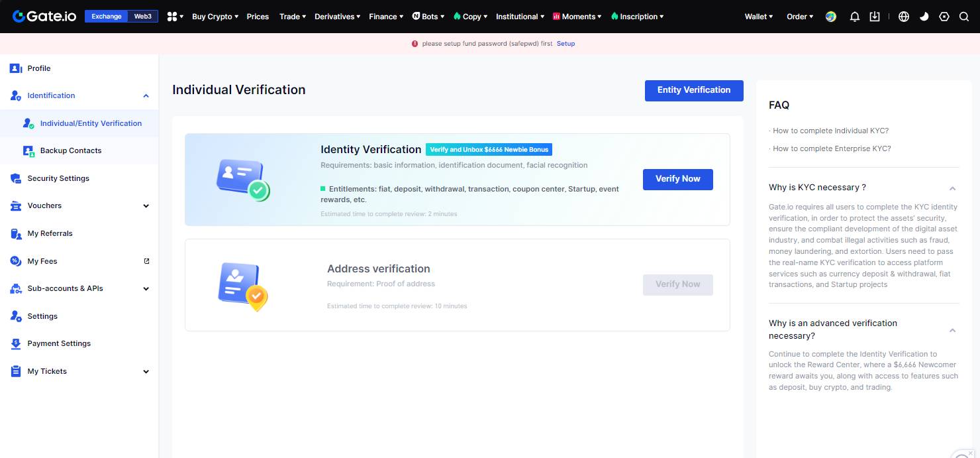Toggle dark mode with moon icon
Image resolution: width=980 pixels, height=458 pixels.
tap(924, 17)
